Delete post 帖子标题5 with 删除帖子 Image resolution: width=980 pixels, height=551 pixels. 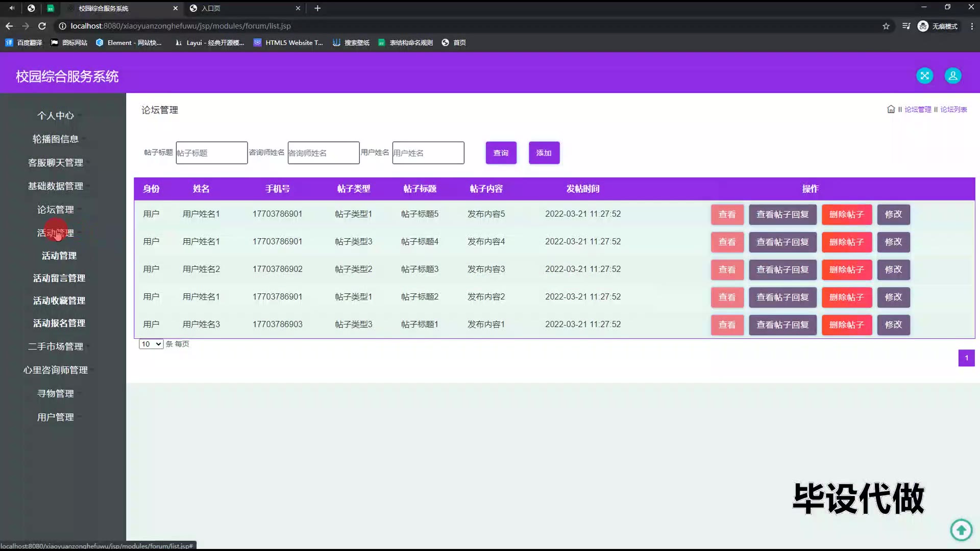pos(846,215)
